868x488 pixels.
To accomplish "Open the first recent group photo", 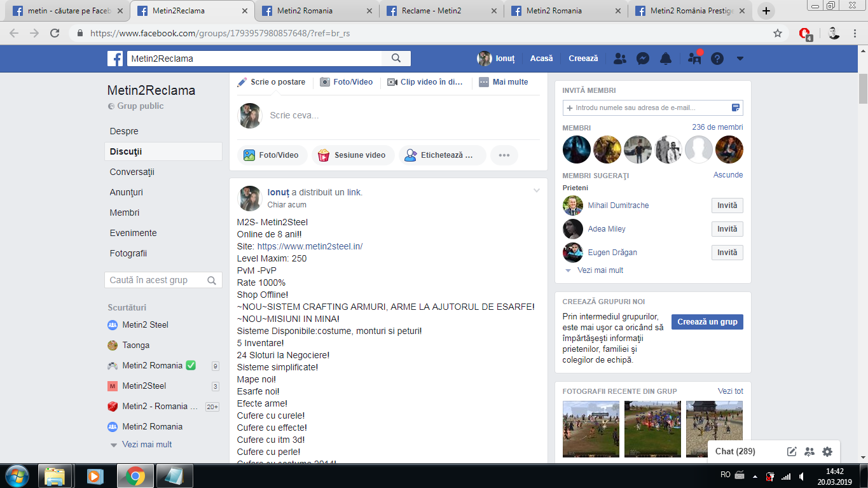I will (591, 429).
